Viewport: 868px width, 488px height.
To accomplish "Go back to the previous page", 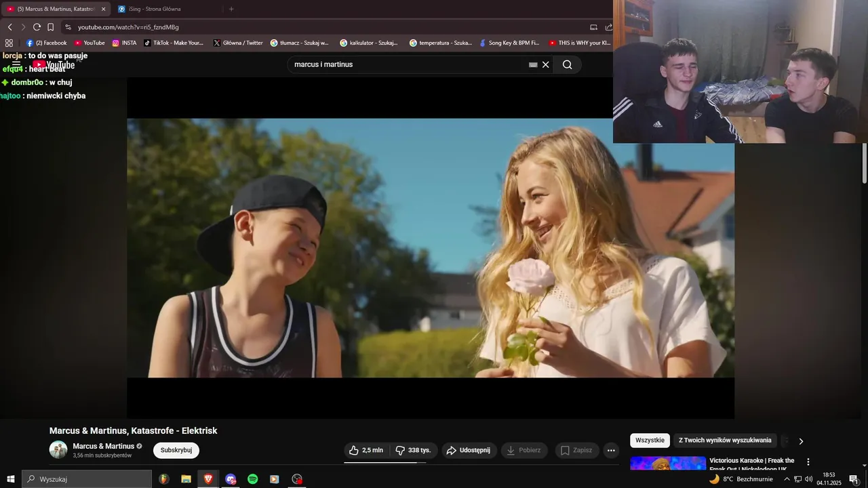I will [9, 27].
